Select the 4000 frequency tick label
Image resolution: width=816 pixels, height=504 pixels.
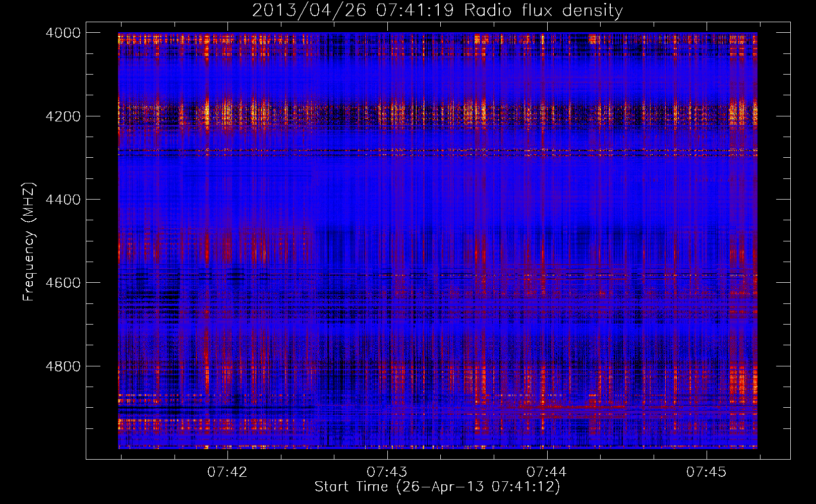point(63,33)
